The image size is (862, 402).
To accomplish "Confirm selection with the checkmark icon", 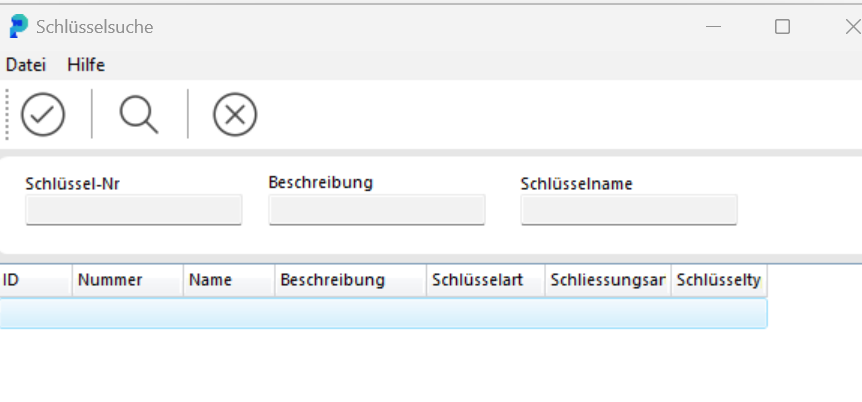I will pyautogui.click(x=43, y=114).
